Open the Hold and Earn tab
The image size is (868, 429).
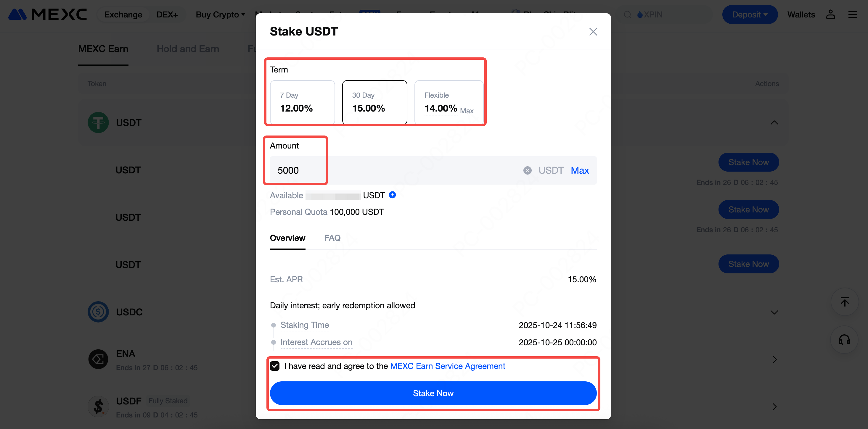click(188, 49)
